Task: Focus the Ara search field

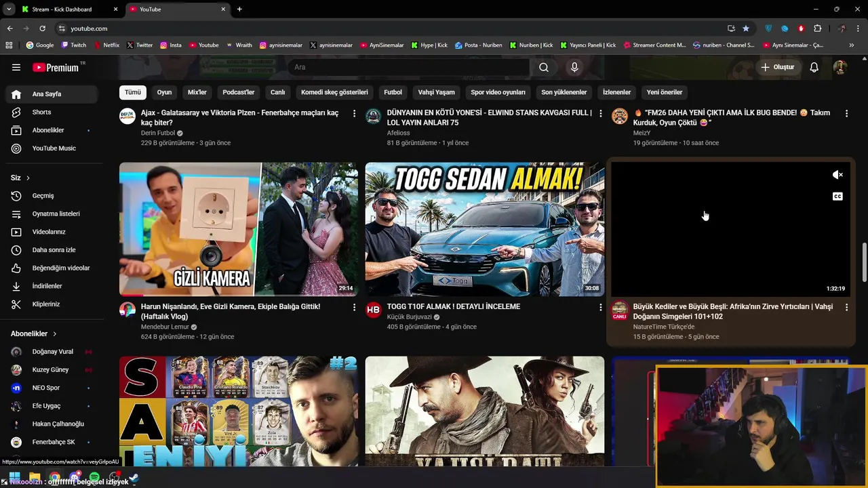Action: pyautogui.click(x=409, y=67)
